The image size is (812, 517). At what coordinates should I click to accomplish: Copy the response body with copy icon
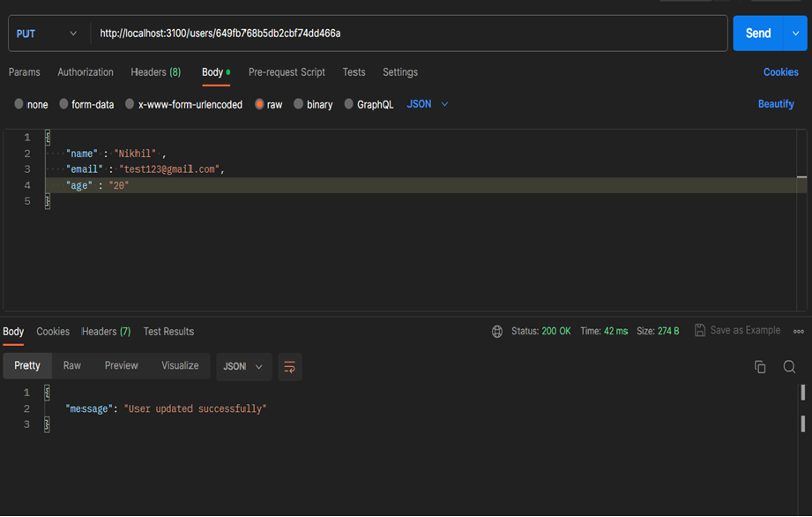(760, 367)
